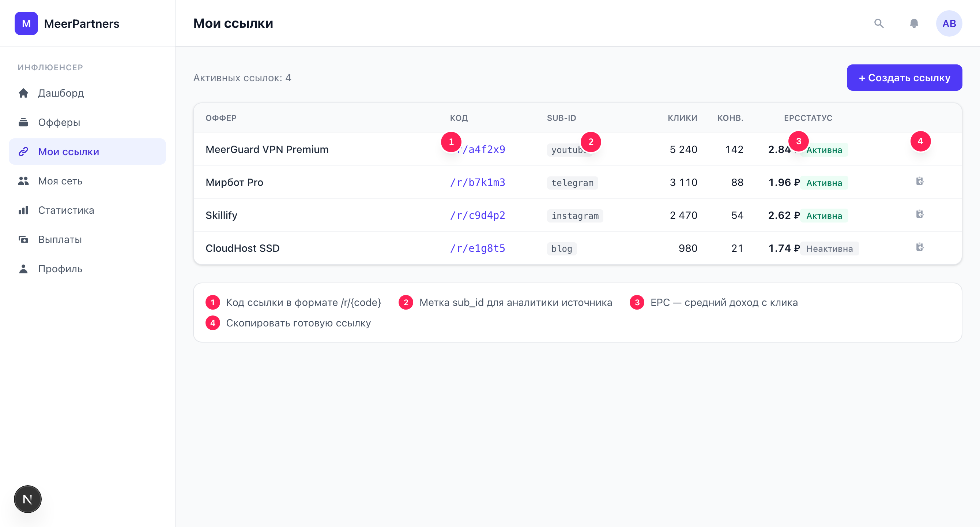Viewport: 980px width, 527px height.
Task: Click legend text Метка sub_id для аналитики источника
Action: tap(516, 302)
